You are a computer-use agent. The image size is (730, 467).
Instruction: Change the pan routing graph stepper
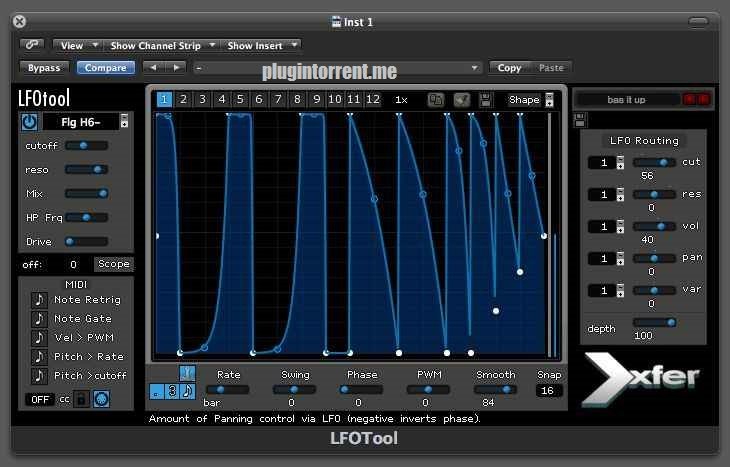(620, 259)
